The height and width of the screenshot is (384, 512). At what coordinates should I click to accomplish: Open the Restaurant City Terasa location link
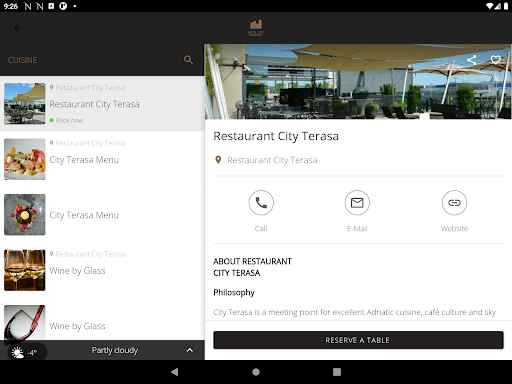point(272,160)
